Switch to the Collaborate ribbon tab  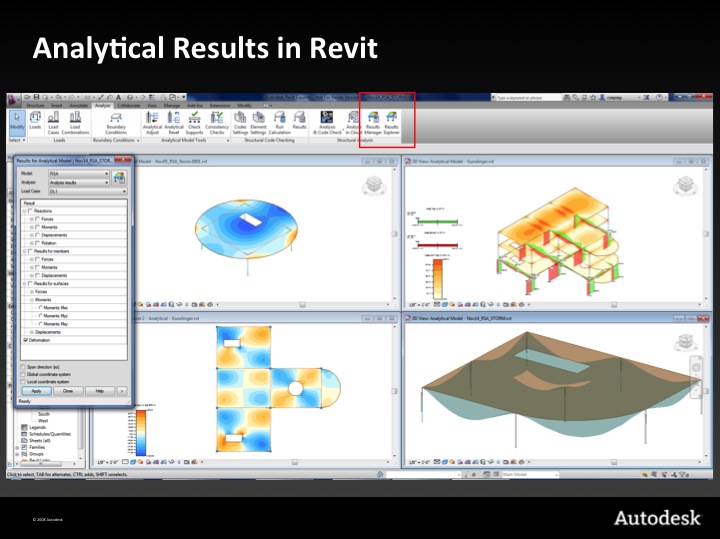point(129,106)
